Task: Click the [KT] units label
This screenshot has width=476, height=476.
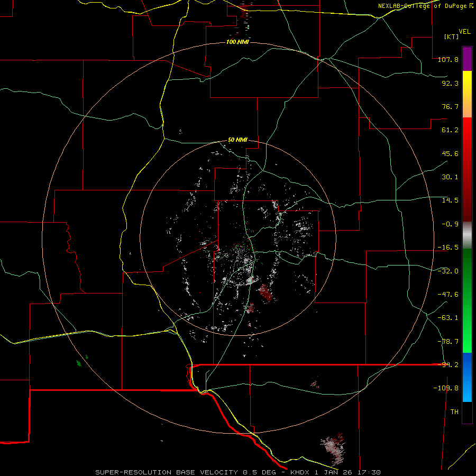Action: click(452, 36)
